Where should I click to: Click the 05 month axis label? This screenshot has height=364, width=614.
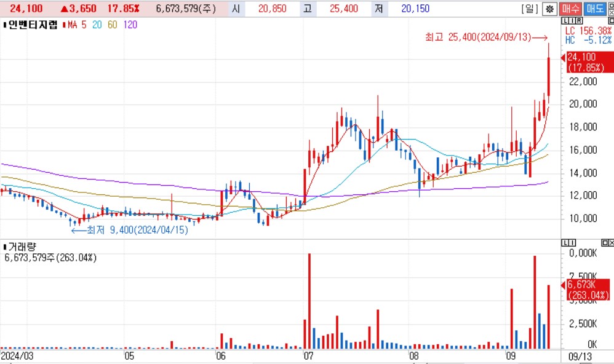[129, 356]
